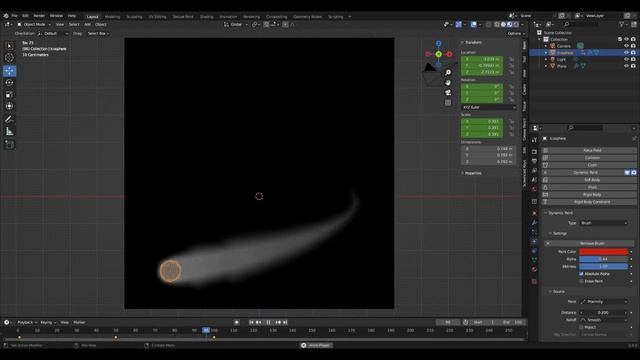Click the Distance value field
This screenshot has height=360, width=640.
(x=603, y=313)
